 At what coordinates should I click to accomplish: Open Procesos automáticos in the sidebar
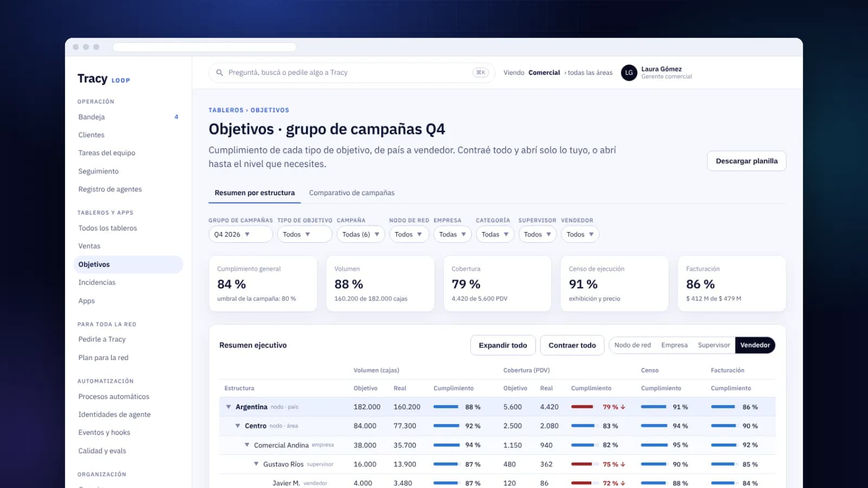tap(128, 397)
